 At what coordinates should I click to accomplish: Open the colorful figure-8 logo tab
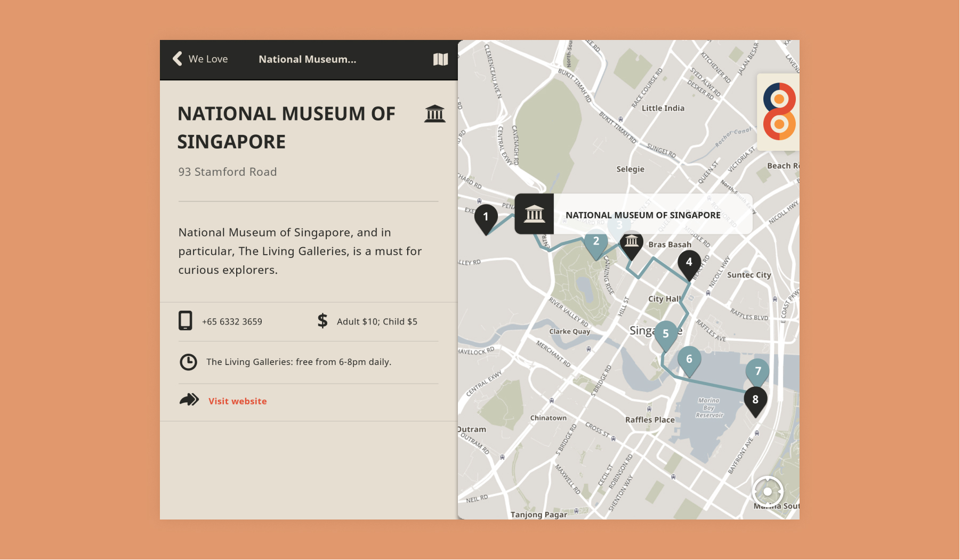779,111
